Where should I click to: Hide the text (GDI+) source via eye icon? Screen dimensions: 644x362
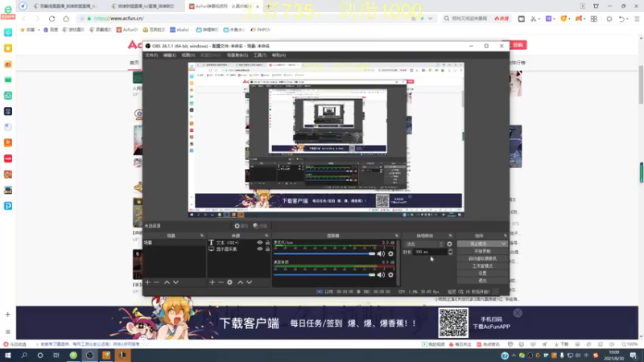[259, 243]
